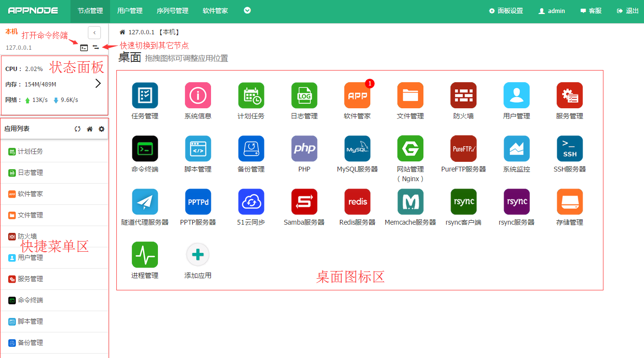Open the PPTP服务器 desktop icon
Image resolution: width=644 pixels, height=358 pixels.
click(x=198, y=201)
